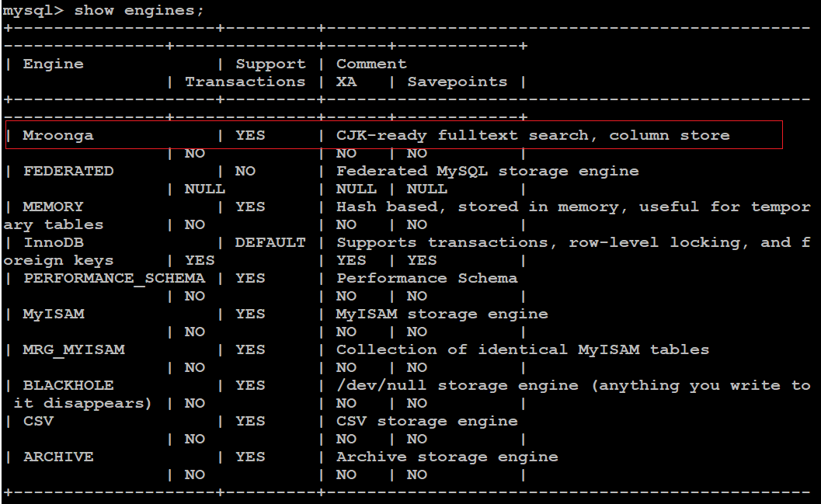This screenshot has height=504, width=821.
Task: Click the Support value 'YES' beside Mroonga
Action: tap(250, 136)
